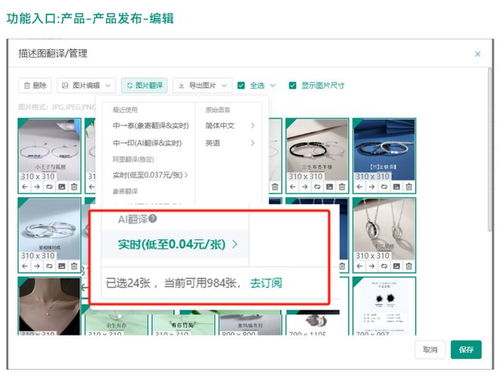
Task: Open the 图片编辑 dropdown
Action: pos(86,86)
